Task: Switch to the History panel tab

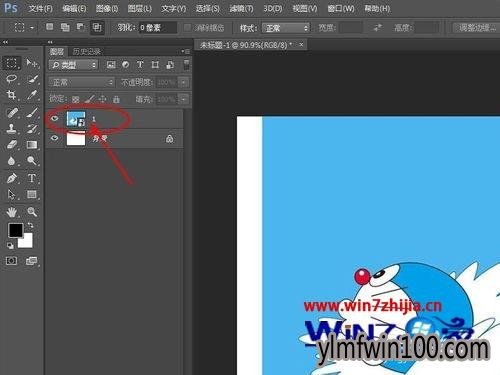Action: pos(87,51)
